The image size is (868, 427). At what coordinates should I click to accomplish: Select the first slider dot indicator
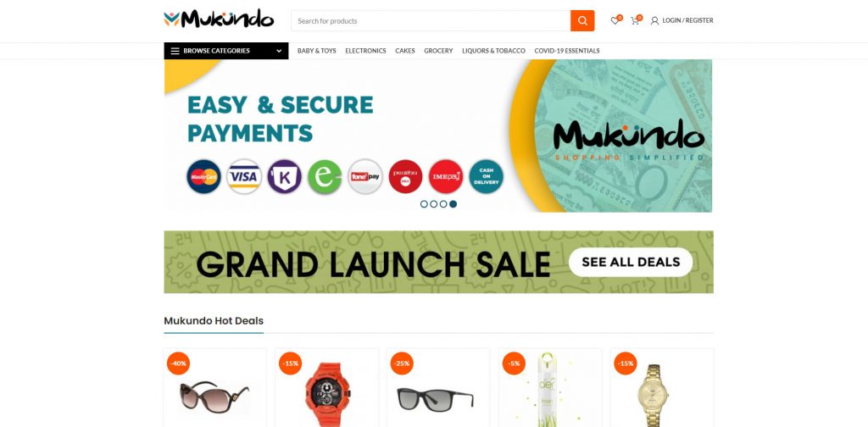(x=424, y=204)
